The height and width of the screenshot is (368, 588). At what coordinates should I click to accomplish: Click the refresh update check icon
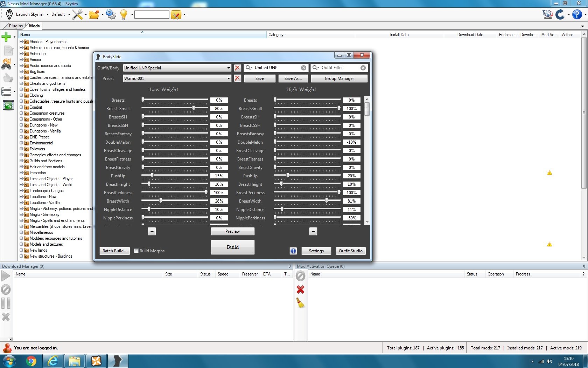click(560, 14)
